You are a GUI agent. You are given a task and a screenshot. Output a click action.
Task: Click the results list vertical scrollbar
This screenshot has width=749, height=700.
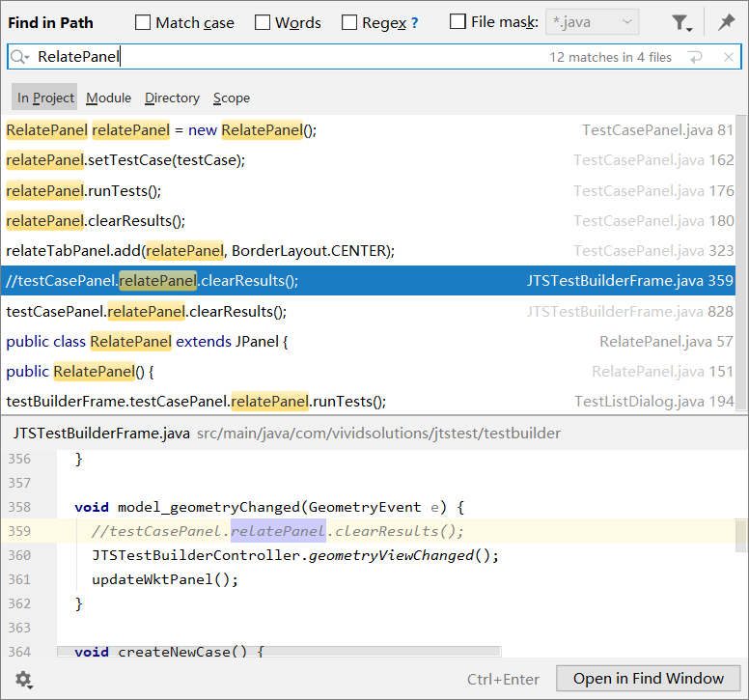coord(741,261)
